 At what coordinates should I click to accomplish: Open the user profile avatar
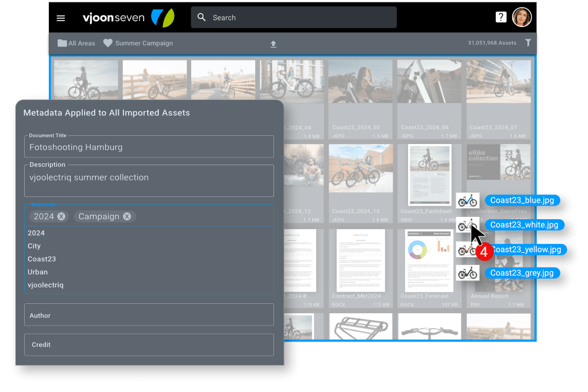point(522,17)
